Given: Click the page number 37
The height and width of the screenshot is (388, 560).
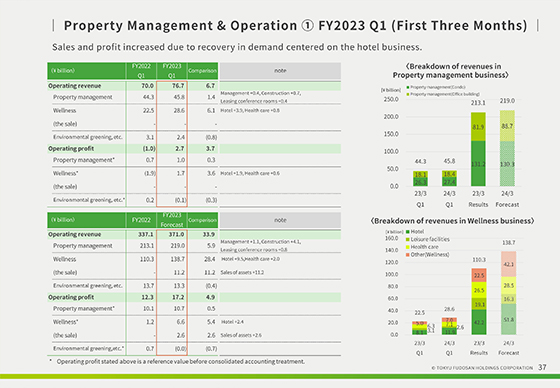Looking at the screenshot, I should (542, 367).
